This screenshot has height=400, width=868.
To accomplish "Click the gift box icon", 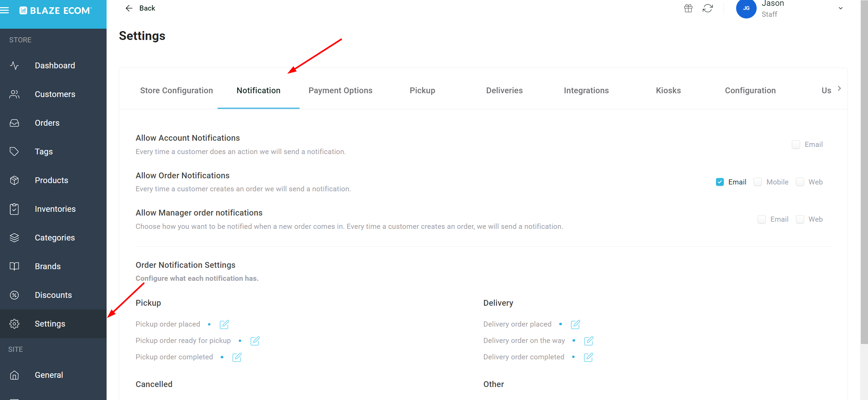I will pos(688,8).
